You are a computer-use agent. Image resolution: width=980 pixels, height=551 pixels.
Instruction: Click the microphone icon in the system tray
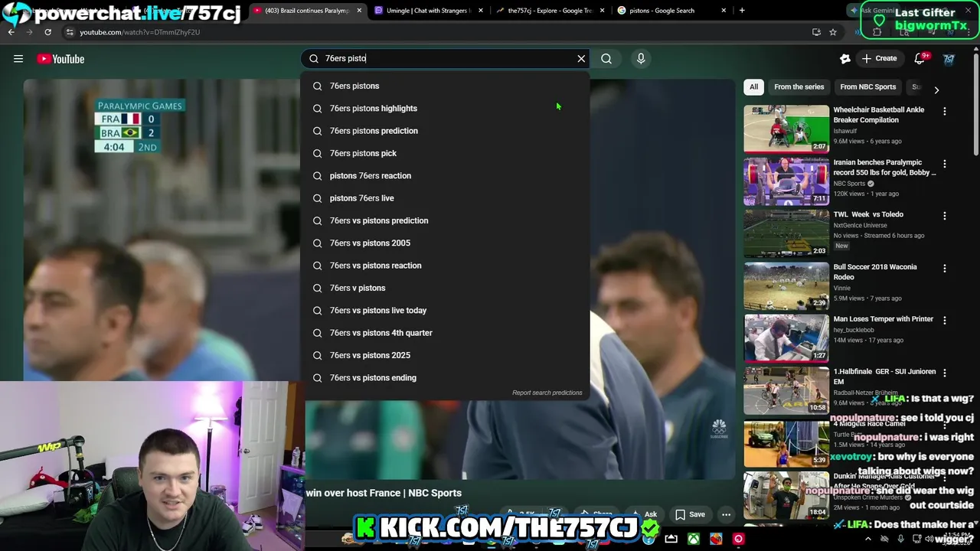point(900,539)
